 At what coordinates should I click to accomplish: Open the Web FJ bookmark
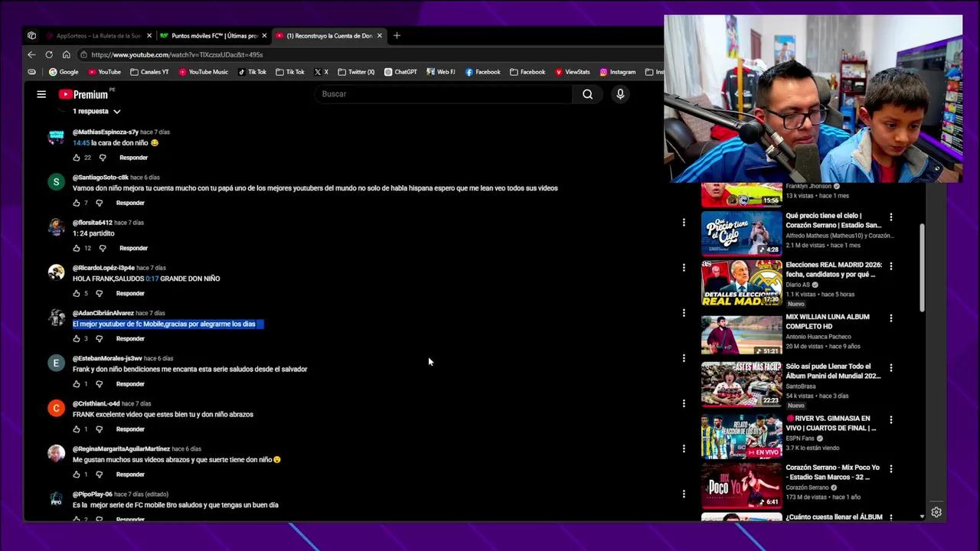tap(441, 72)
